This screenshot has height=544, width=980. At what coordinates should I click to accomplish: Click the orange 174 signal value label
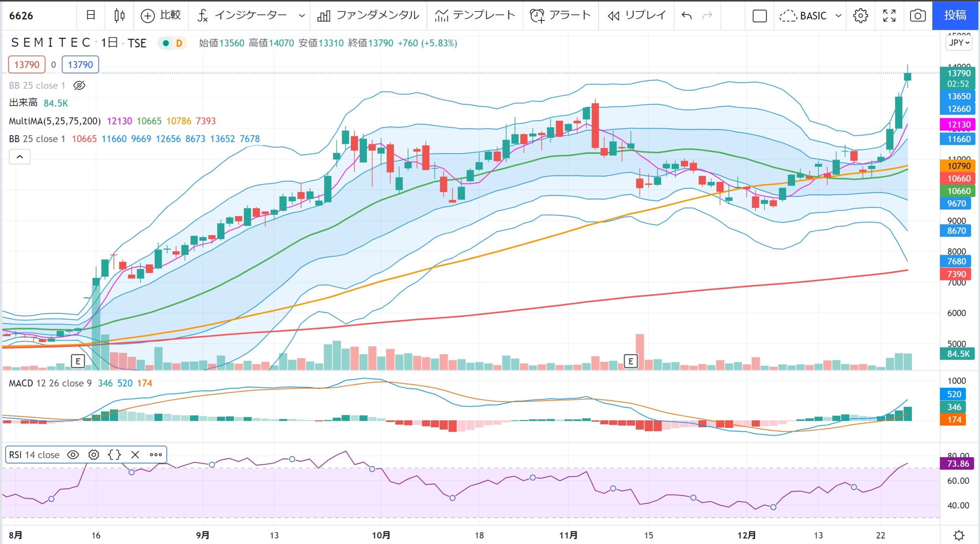click(954, 420)
